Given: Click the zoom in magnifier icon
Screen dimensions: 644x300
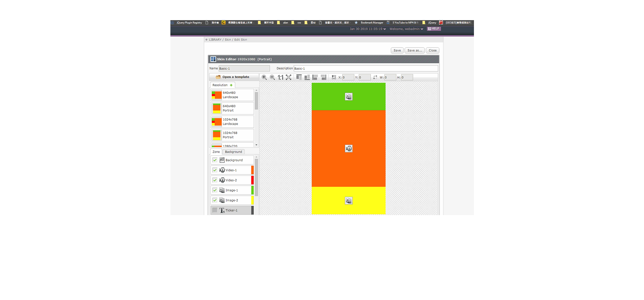Looking at the screenshot, I should (264, 77).
